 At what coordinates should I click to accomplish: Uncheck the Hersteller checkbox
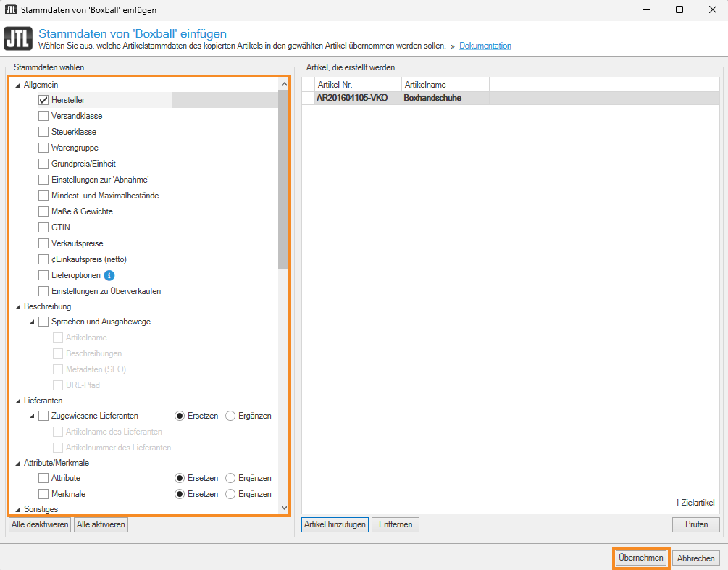pyautogui.click(x=43, y=100)
